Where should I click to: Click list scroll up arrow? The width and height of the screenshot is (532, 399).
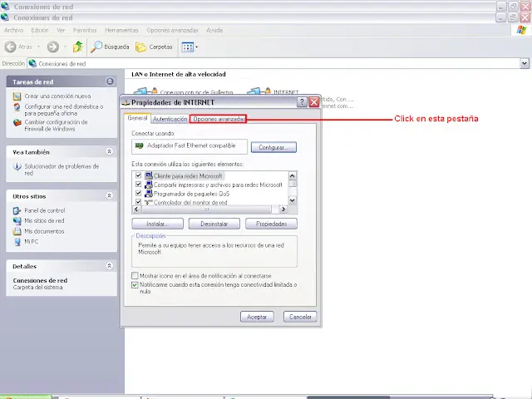pos(292,175)
